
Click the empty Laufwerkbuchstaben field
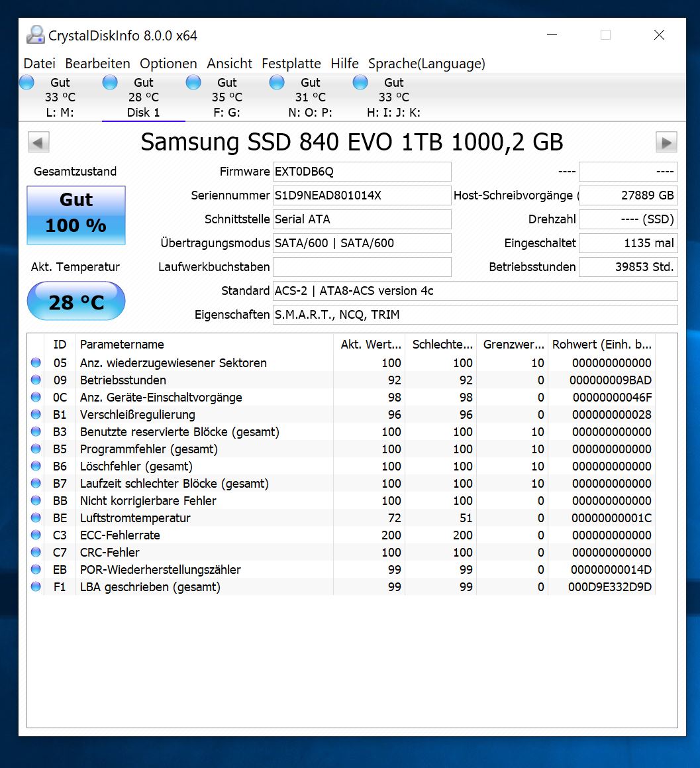point(362,267)
